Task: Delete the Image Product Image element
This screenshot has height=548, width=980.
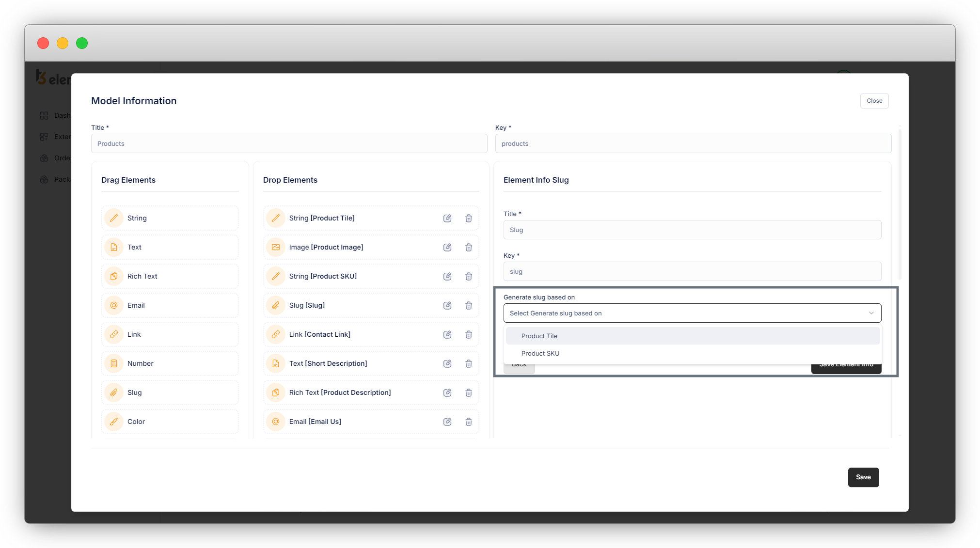Action: [x=468, y=247]
